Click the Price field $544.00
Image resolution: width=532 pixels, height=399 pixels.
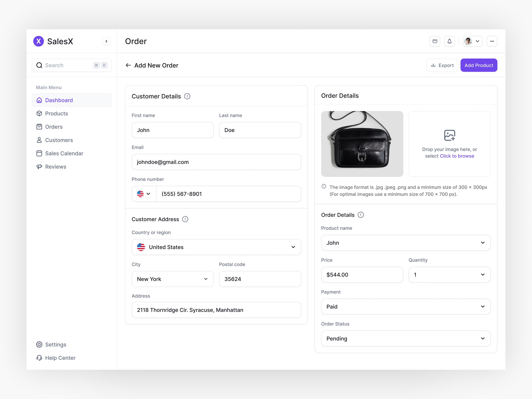[362, 275]
